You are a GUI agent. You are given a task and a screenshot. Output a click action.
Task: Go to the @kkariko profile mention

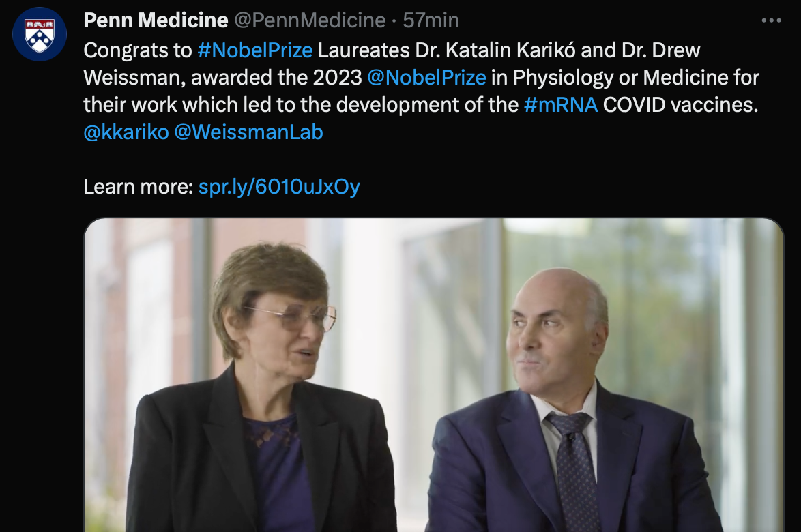click(126, 132)
